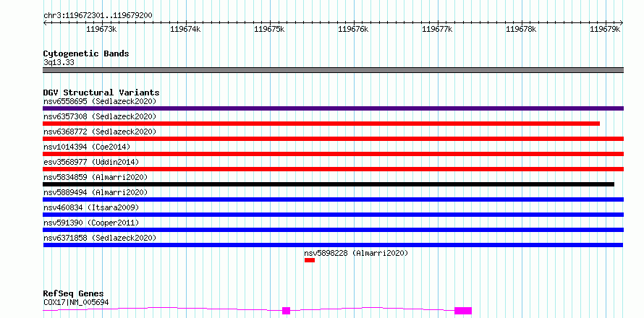Click the 119679k ruler mark
This screenshot has height=318, width=644.
point(605,29)
